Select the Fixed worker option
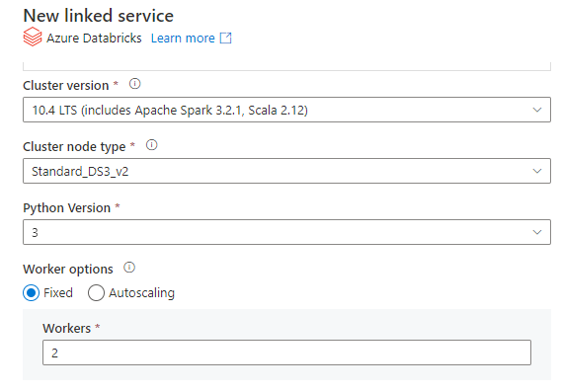Viewport: 561px width, 392px height. [32, 293]
